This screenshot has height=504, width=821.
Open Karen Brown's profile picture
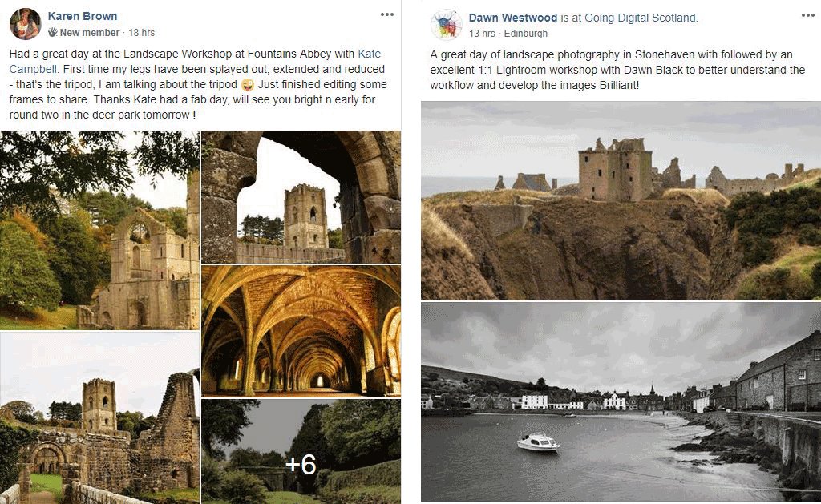click(25, 24)
